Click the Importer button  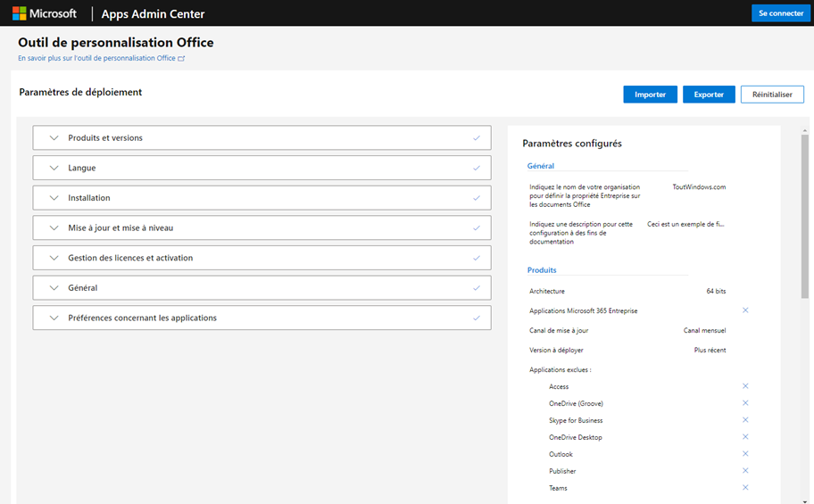pos(650,95)
